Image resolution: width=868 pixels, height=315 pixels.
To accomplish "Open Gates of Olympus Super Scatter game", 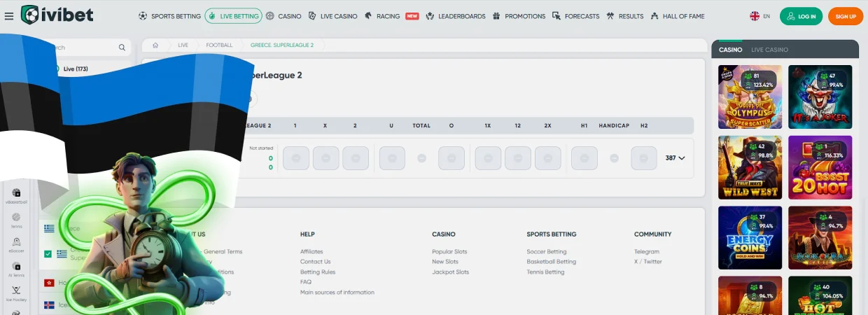I will pos(750,97).
